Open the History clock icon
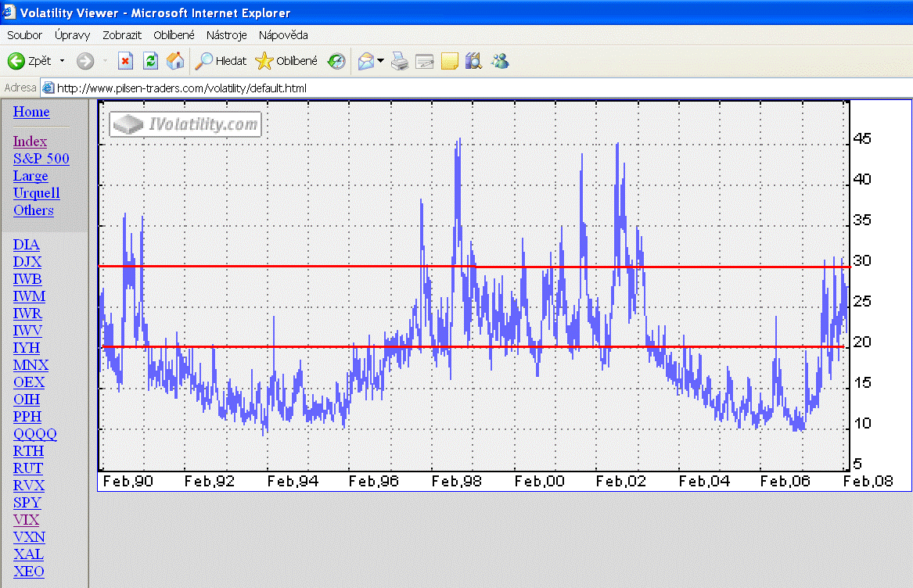Viewport: 913px width, 588px height. 336,61
